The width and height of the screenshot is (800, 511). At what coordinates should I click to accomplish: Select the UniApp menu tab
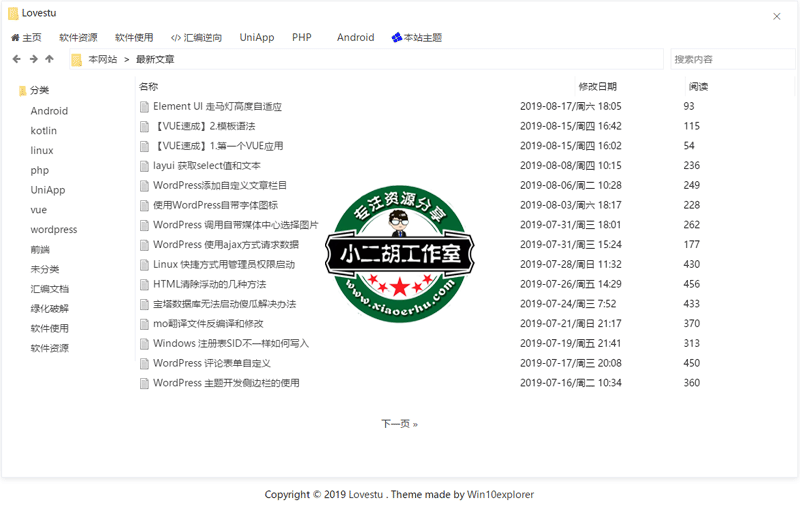point(257,38)
